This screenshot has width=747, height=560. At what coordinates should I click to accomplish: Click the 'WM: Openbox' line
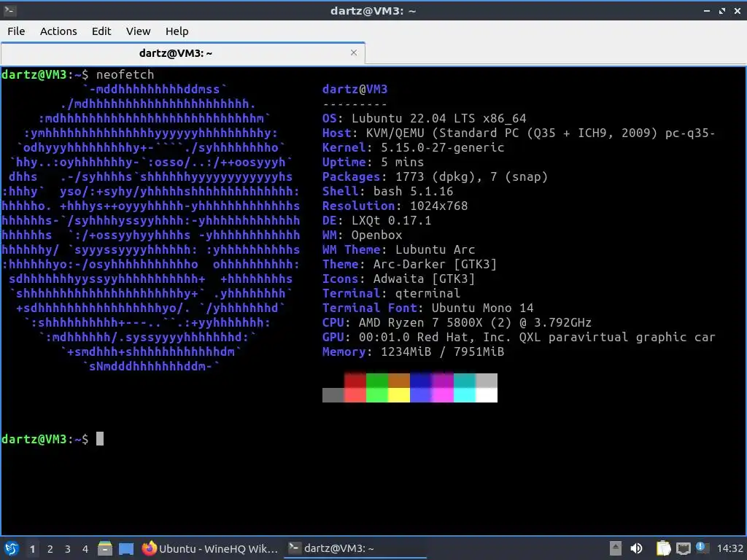[x=362, y=236]
